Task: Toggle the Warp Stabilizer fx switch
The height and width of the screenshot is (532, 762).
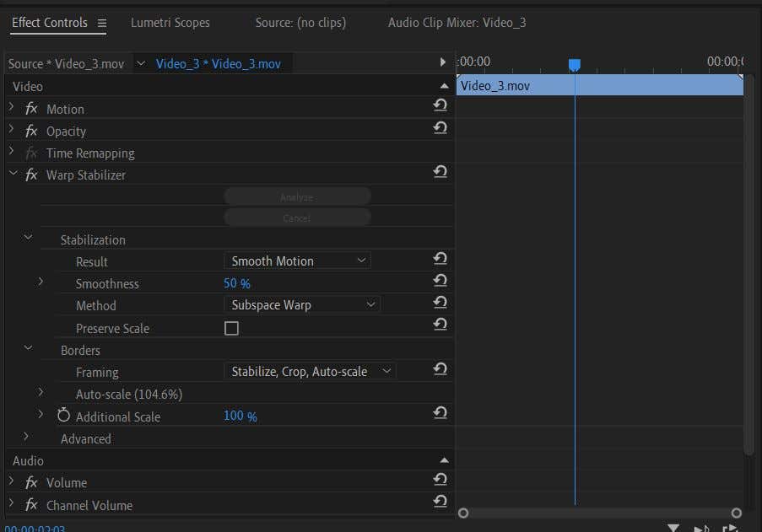Action: click(31, 175)
